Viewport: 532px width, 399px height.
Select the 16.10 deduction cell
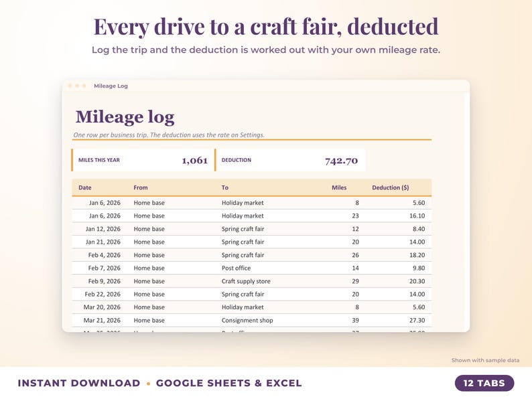[x=417, y=216]
